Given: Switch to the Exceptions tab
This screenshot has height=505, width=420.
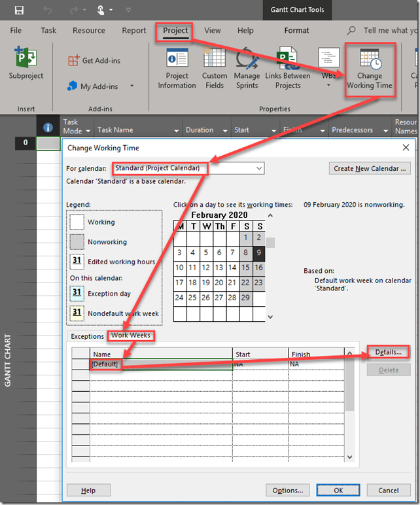Looking at the screenshot, I should (x=87, y=336).
